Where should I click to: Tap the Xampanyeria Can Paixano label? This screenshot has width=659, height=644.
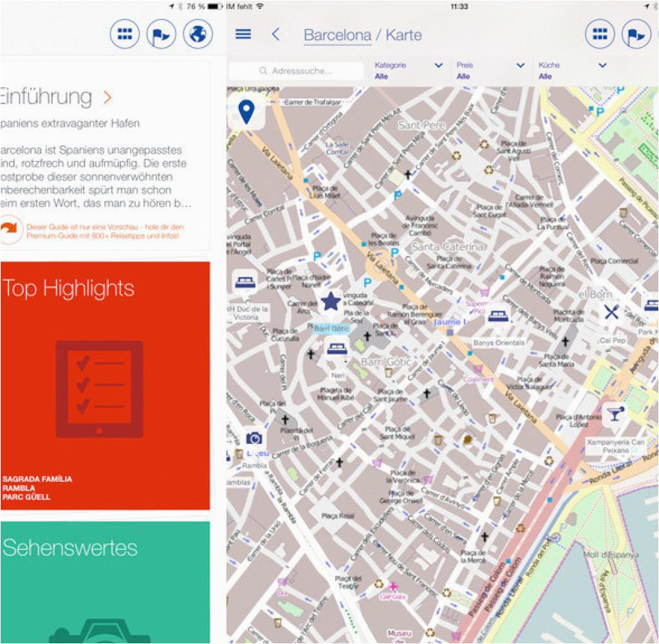click(616, 446)
